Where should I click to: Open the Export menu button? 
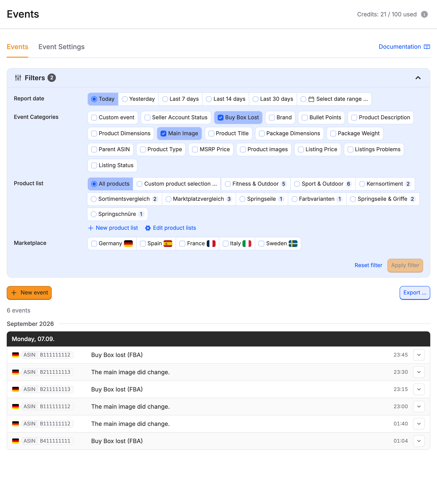point(415,293)
